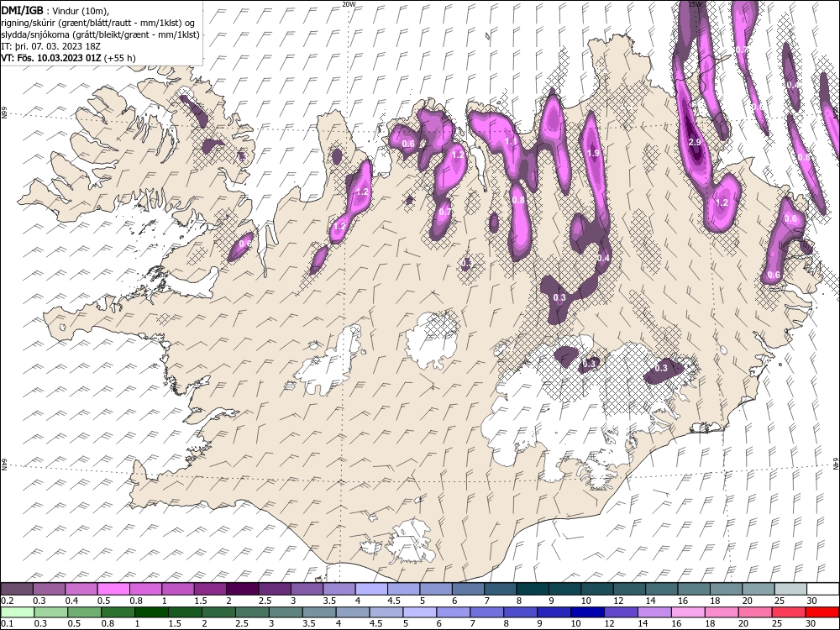The image size is (840, 630).
Task: Click the '(+55 h)' forecast offset text
Action: pos(120,58)
